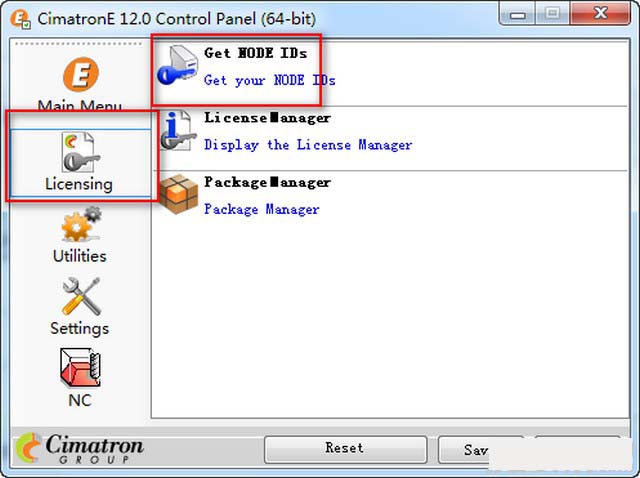This screenshot has width=640, height=478.
Task: Click the LicenseManager info key icon
Action: [176, 131]
